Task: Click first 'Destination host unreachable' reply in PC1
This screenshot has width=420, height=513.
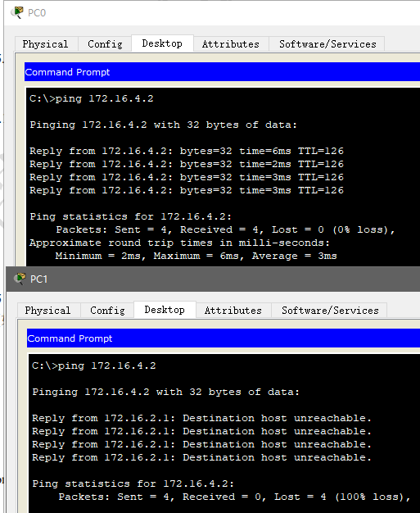Action: point(202,418)
